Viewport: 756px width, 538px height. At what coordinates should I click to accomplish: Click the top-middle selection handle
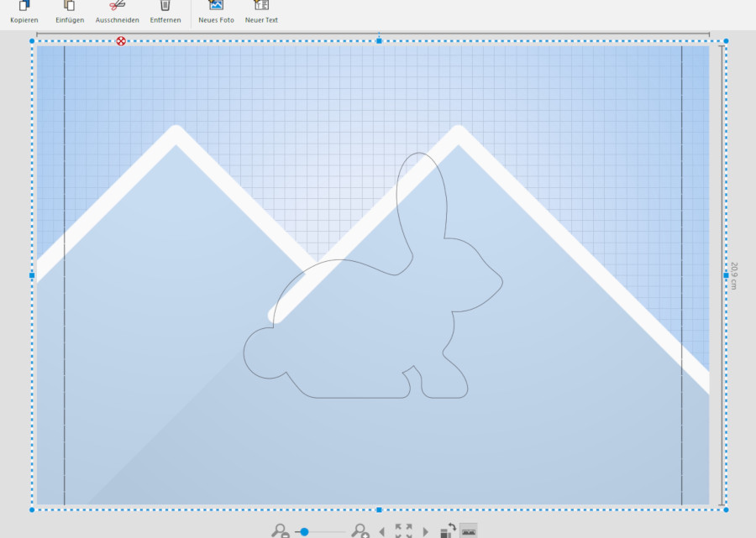coord(379,41)
